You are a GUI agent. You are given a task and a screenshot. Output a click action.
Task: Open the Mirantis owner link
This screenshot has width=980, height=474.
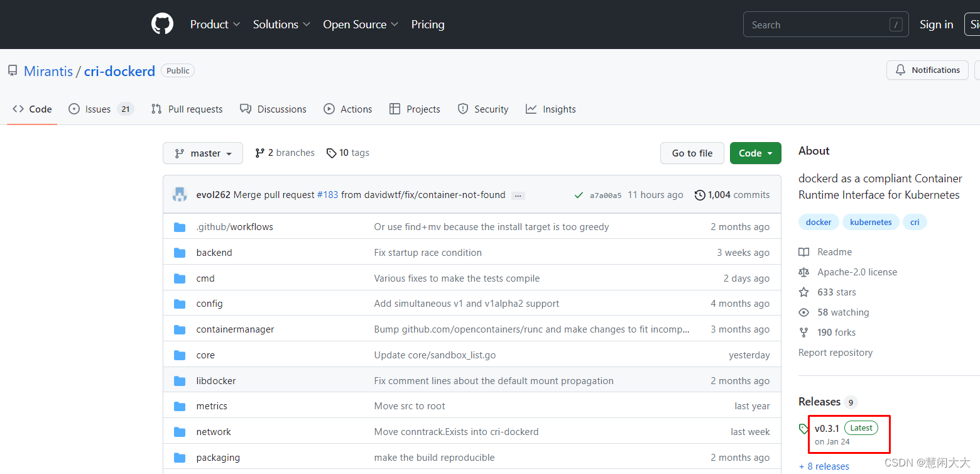click(x=48, y=71)
